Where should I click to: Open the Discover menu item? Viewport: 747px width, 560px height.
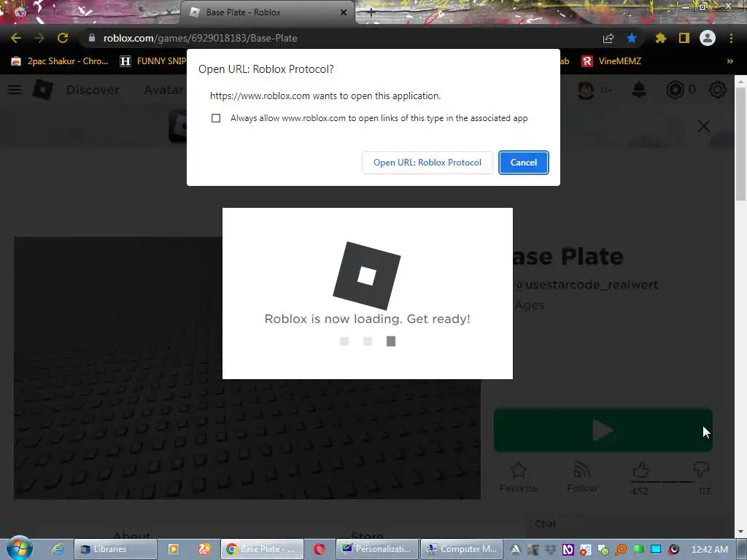(x=93, y=90)
